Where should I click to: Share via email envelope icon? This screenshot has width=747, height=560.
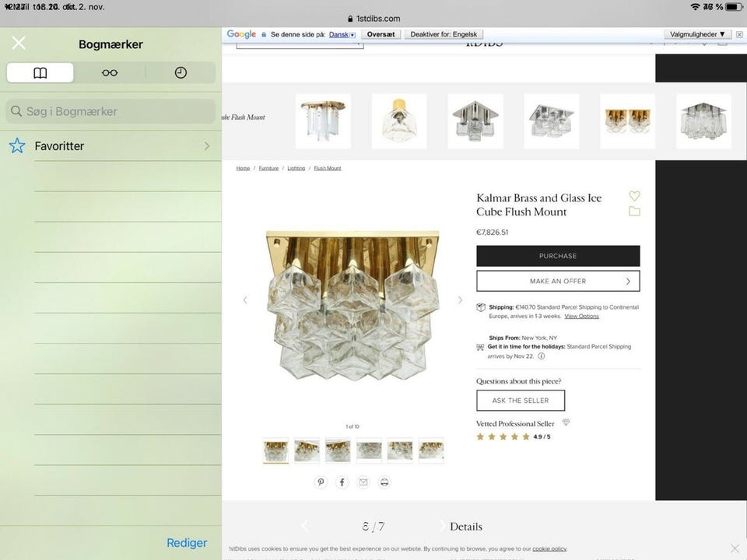coord(363,482)
